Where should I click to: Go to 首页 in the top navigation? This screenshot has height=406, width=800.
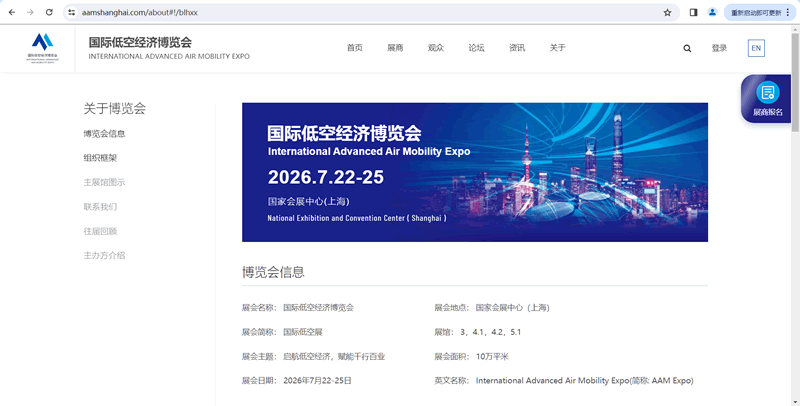[x=354, y=48]
